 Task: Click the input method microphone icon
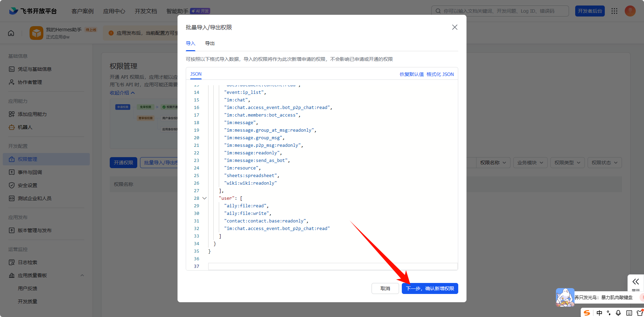[618, 313]
